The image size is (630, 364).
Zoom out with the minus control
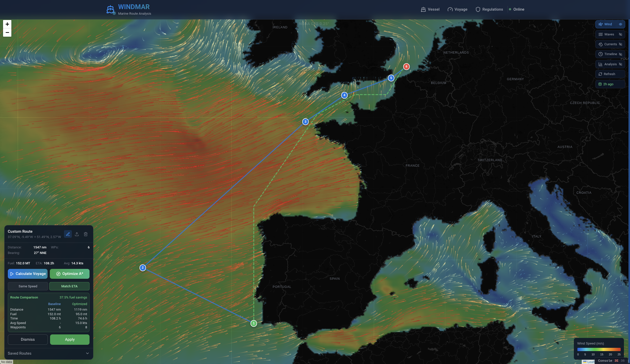[x=7, y=32]
